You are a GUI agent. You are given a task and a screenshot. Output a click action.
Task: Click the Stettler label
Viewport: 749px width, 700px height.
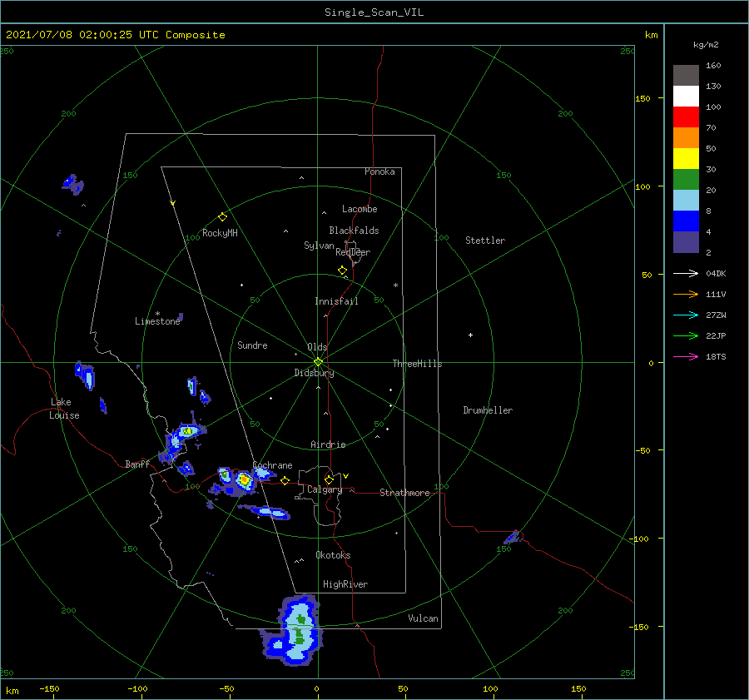tap(485, 241)
